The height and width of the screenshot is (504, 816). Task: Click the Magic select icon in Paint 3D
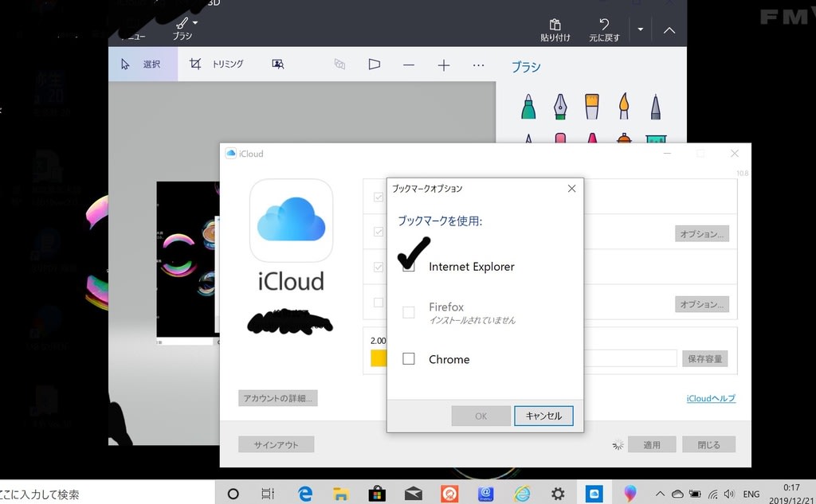(278, 64)
